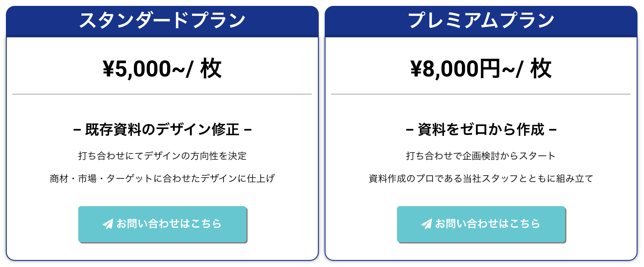Click the ¥8,000円~/ 枚 price text
Screen dimensions: 644x267
[481, 69]
